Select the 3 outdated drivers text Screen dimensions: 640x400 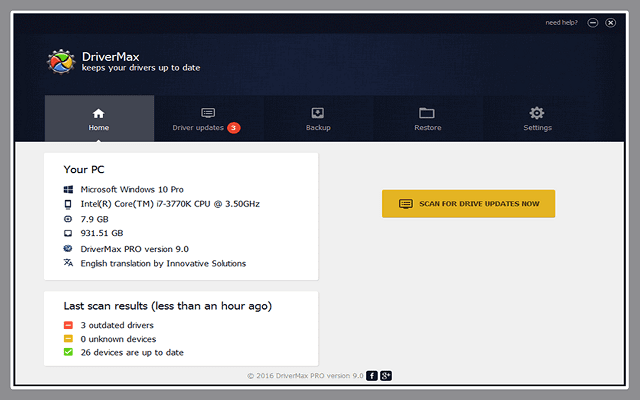(117, 325)
